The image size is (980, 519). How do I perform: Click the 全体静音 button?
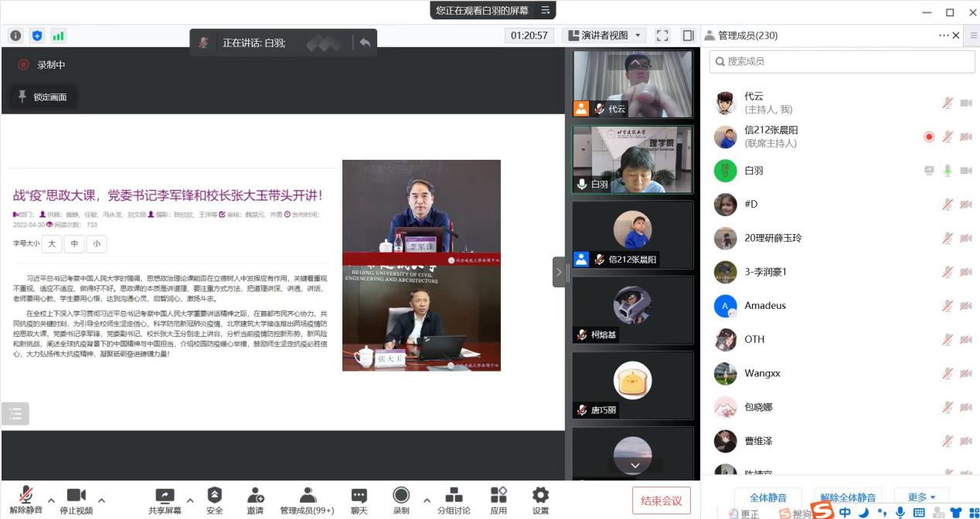(x=767, y=497)
